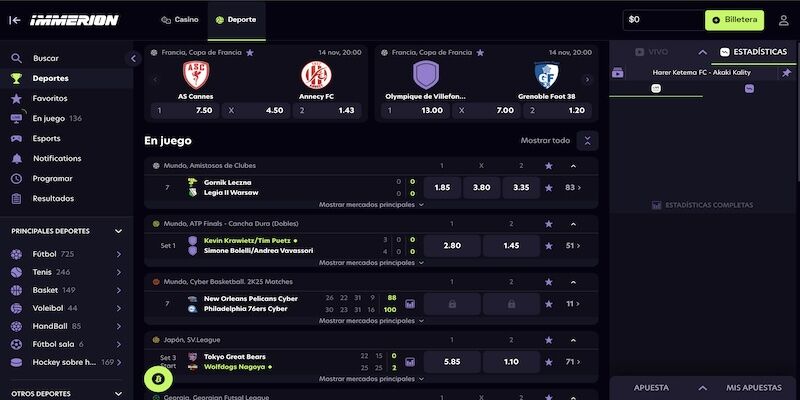Click Mostrar todo link
The image size is (800, 400).
pyautogui.click(x=545, y=141)
